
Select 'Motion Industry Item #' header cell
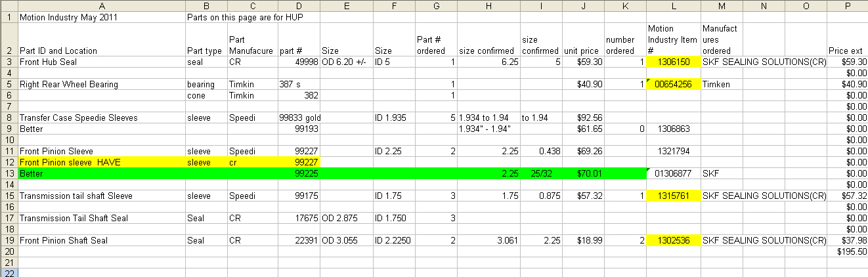[673, 40]
